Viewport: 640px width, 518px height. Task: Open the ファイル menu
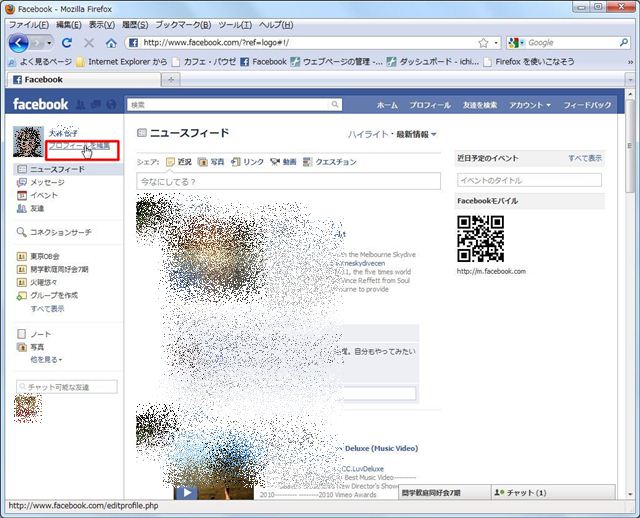point(29,25)
